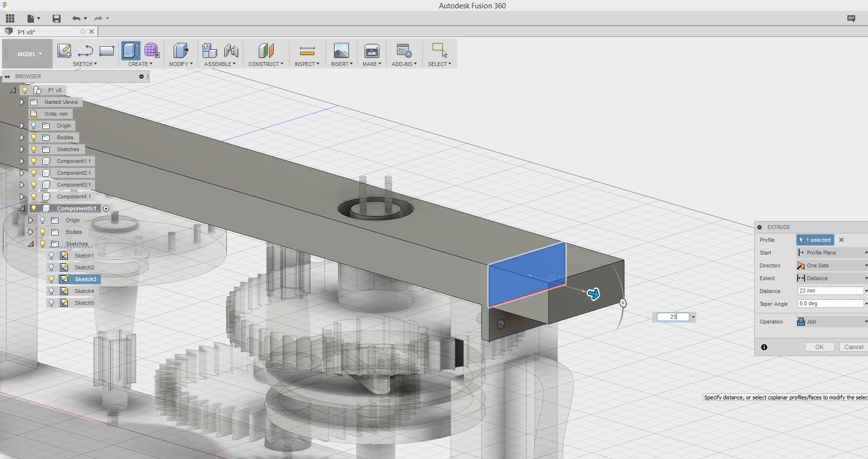
Task: Collapse the P1 v8 root node
Action: pyautogui.click(x=13, y=90)
